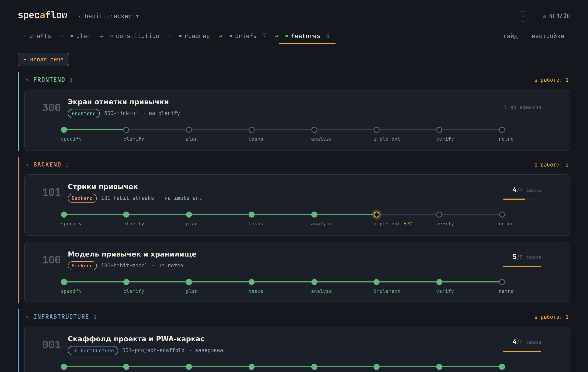Open the гайд link
This screenshot has width=588, height=372.
click(x=510, y=36)
